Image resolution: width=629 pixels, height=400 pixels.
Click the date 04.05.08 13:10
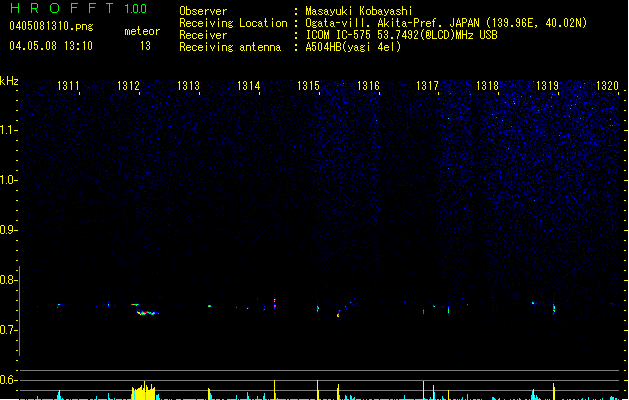[x=51, y=46]
